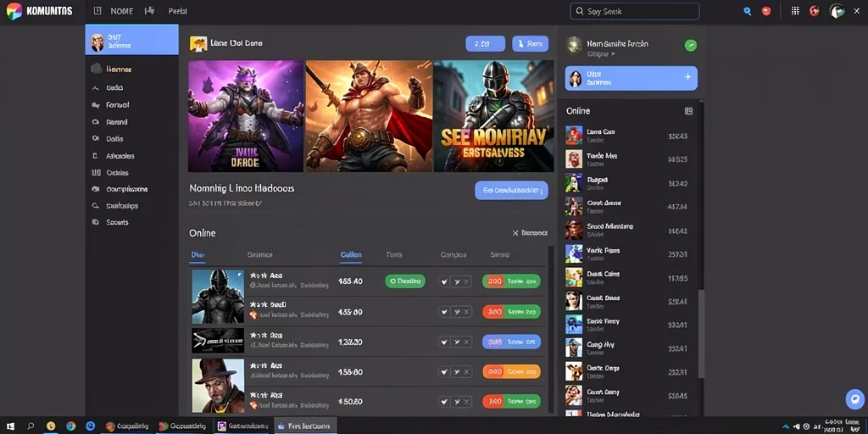The width and height of the screenshot is (868, 434).
Task: Click the KOMUNITAS logo icon
Action: pyautogui.click(x=14, y=11)
